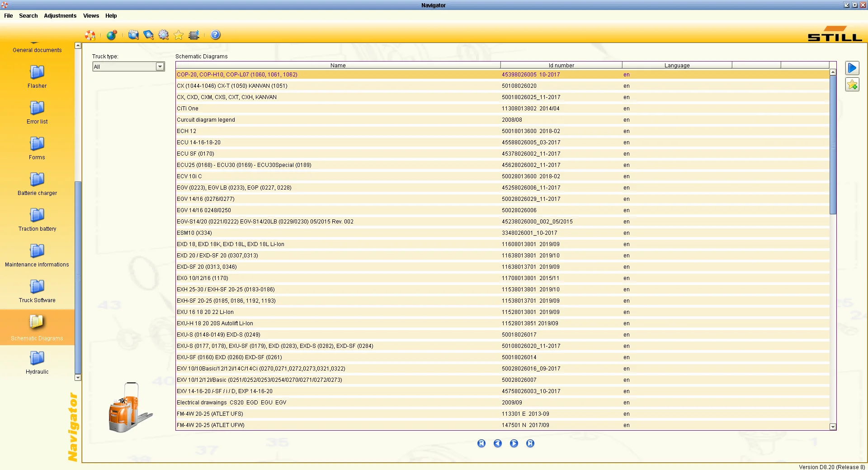Open favorites via the star toolbar icon
868x470 pixels.
(x=179, y=35)
